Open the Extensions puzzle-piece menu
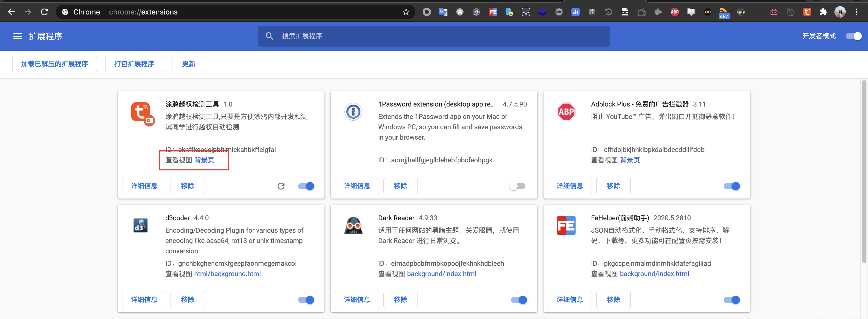The height and width of the screenshot is (319, 868). pyautogui.click(x=823, y=12)
